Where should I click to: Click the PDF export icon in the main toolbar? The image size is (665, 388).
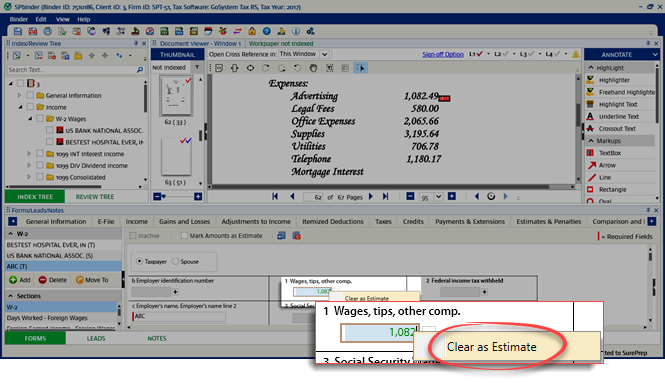pos(33,31)
